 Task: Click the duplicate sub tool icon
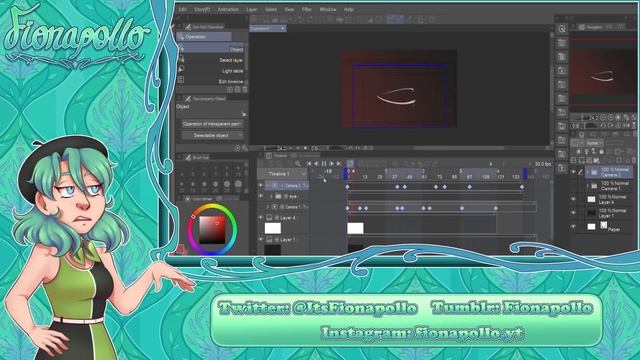point(238,89)
